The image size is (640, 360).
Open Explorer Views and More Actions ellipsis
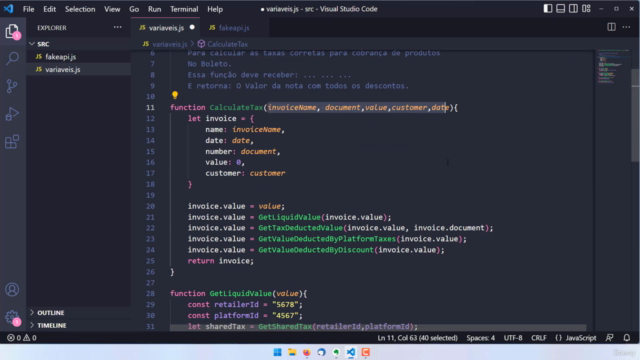coord(118,27)
